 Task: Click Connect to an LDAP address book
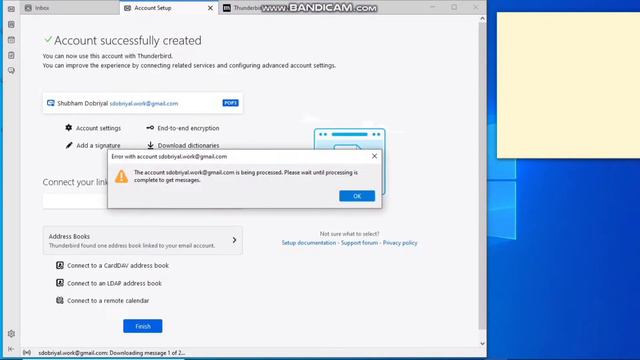[x=114, y=283]
